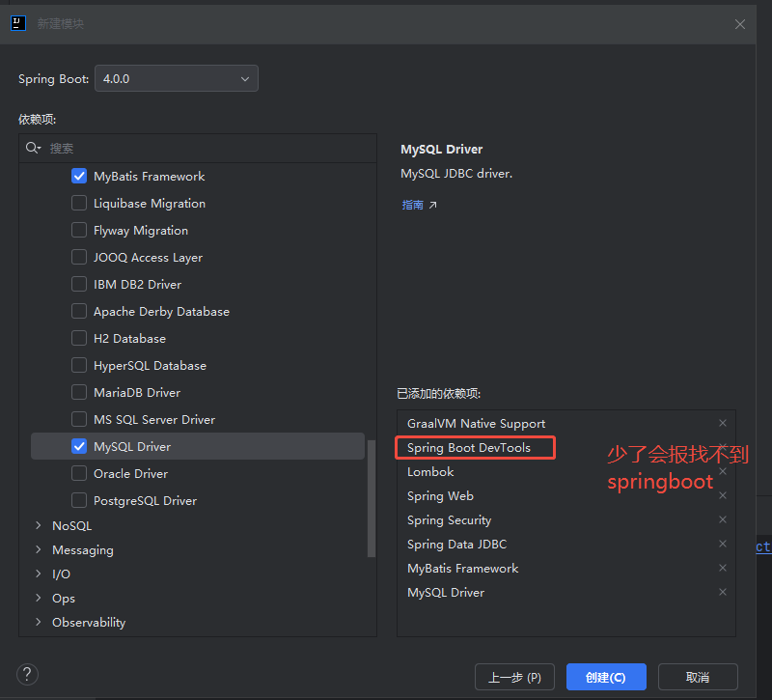This screenshot has width=772, height=700.
Task: Remove Spring Data JDBC dependency
Action: [x=722, y=544]
